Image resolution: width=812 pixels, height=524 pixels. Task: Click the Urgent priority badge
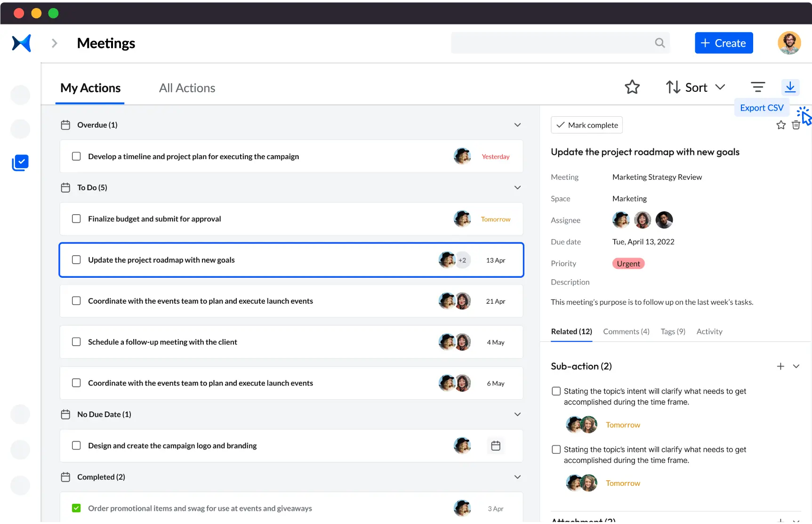[x=628, y=264]
